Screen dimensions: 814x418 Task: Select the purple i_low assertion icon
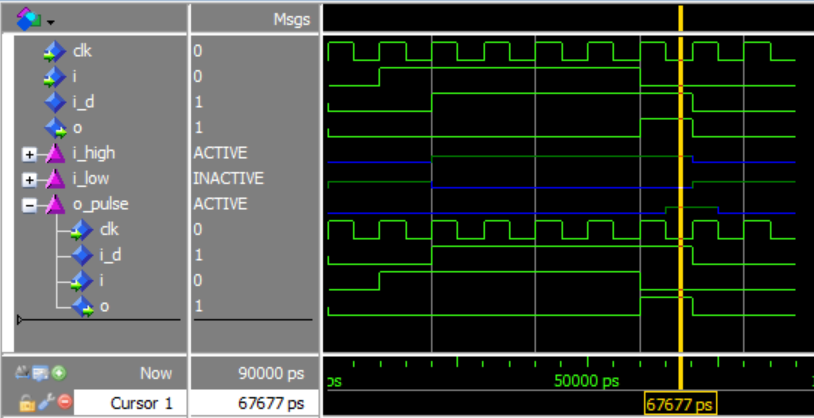55,179
